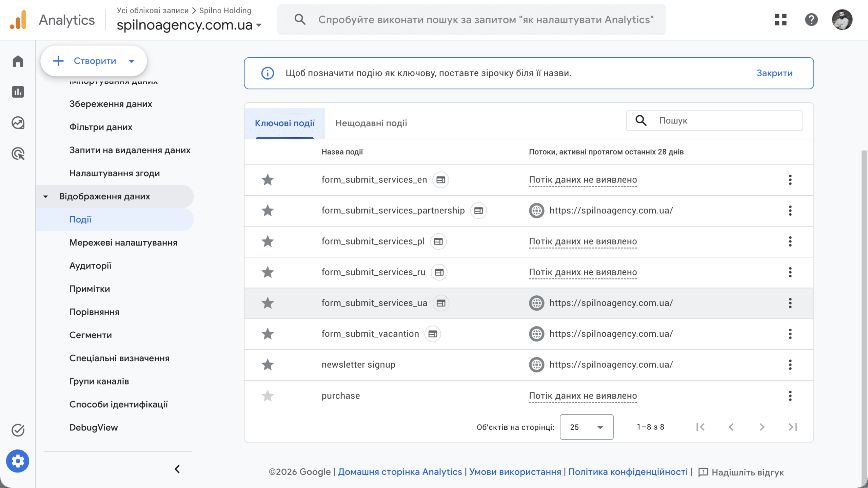Viewport: 868px width, 488px height.
Task: Toggle key event star for form_submit_services_ru
Action: click(x=268, y=272)
